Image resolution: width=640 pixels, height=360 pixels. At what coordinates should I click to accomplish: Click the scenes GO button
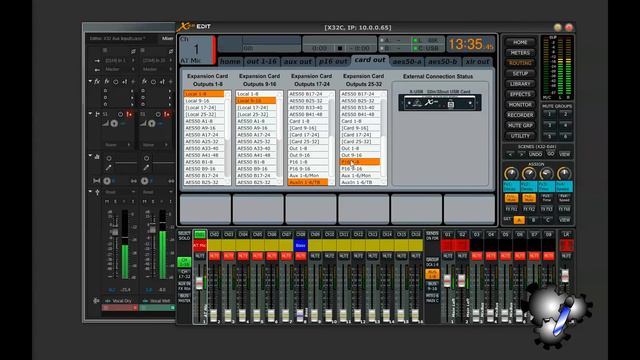pos(551,154)
